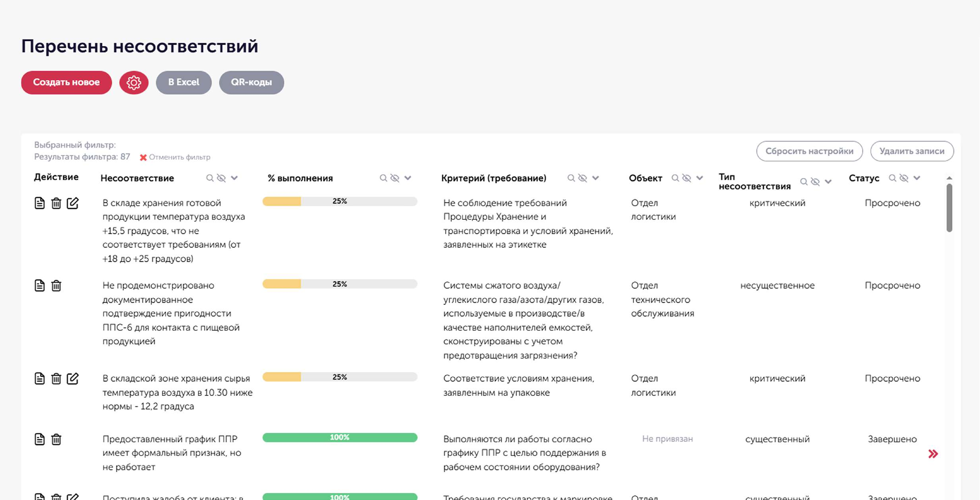The image size is (980, 500).
Task: Click the trash icon for график ППР row
Action: [x=56, y=440]
